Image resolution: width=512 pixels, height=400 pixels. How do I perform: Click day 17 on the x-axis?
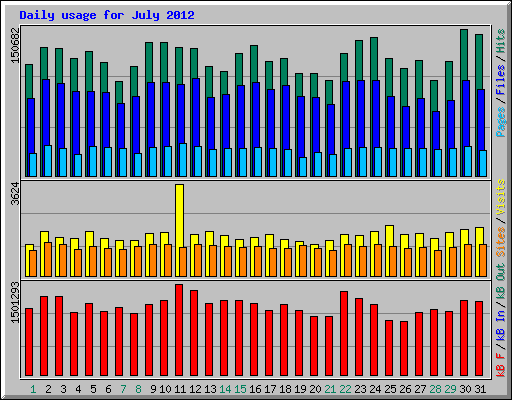[x=270, y=389]
